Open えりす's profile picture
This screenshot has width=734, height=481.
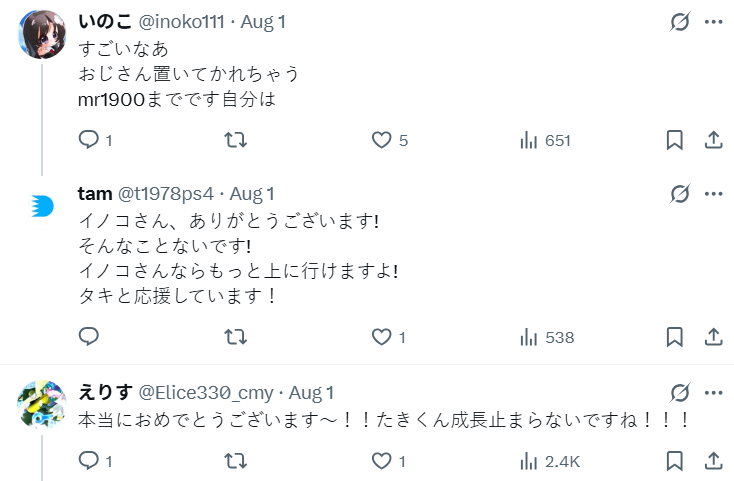coord(41,405)
